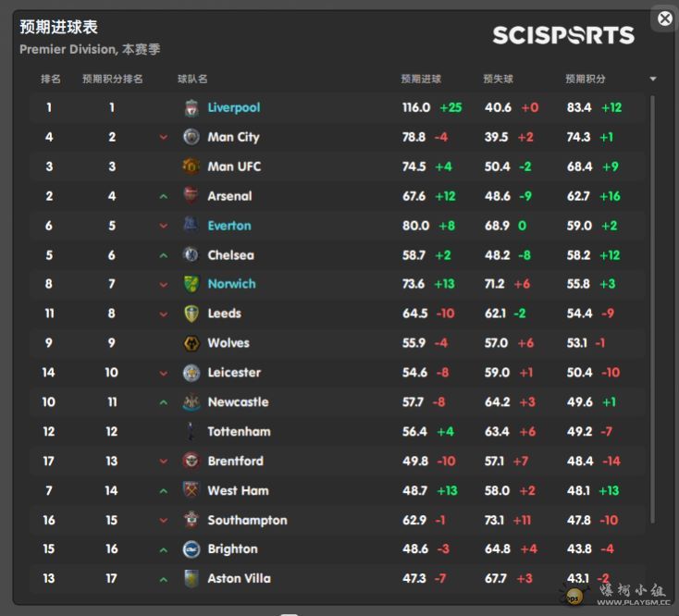Click Southampton's expected conceded value 73.1
Viewport: 679px width, 616px height.
coord(494,520)
